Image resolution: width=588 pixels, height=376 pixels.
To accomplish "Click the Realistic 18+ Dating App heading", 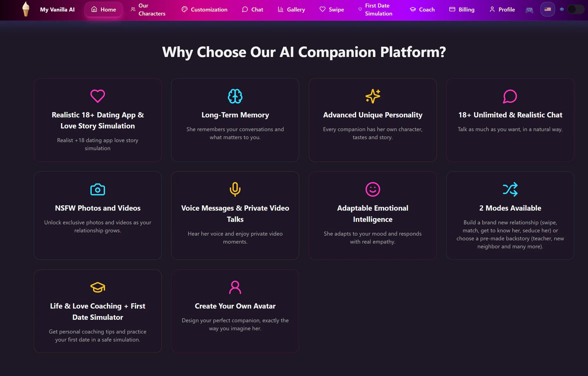I will 98,120.
